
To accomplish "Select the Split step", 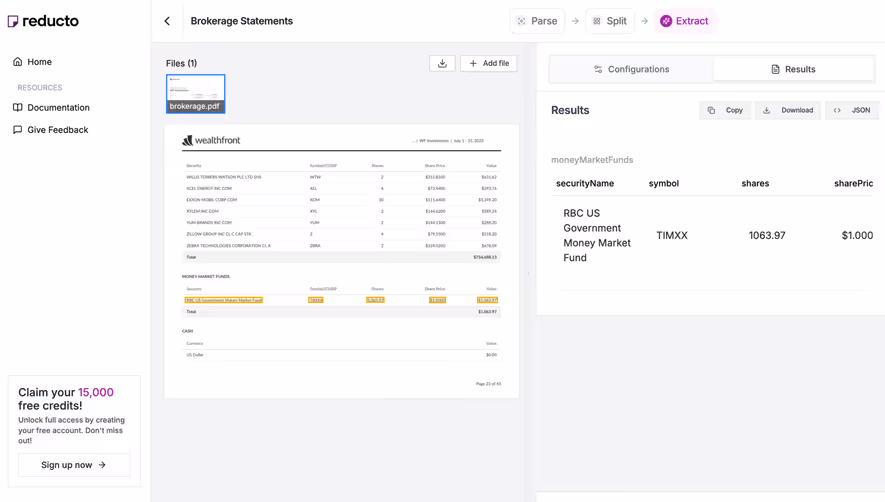I will (610, 21).
